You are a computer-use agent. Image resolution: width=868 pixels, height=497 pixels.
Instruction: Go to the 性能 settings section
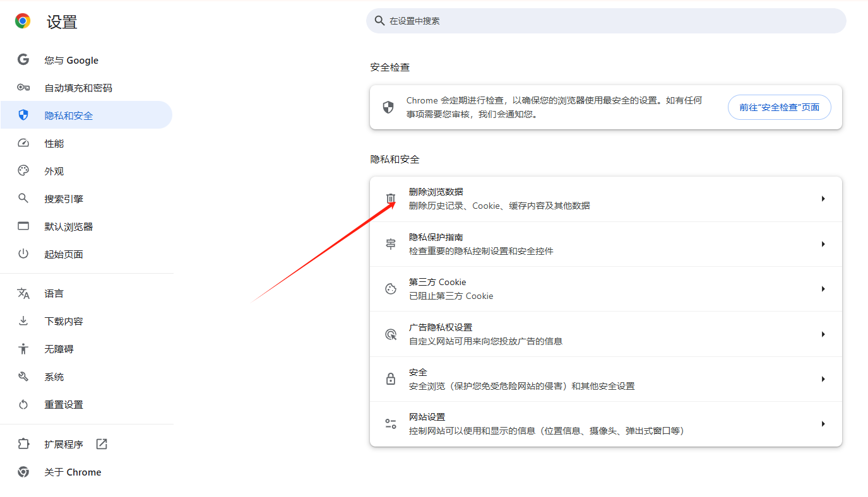pos(86,143)
